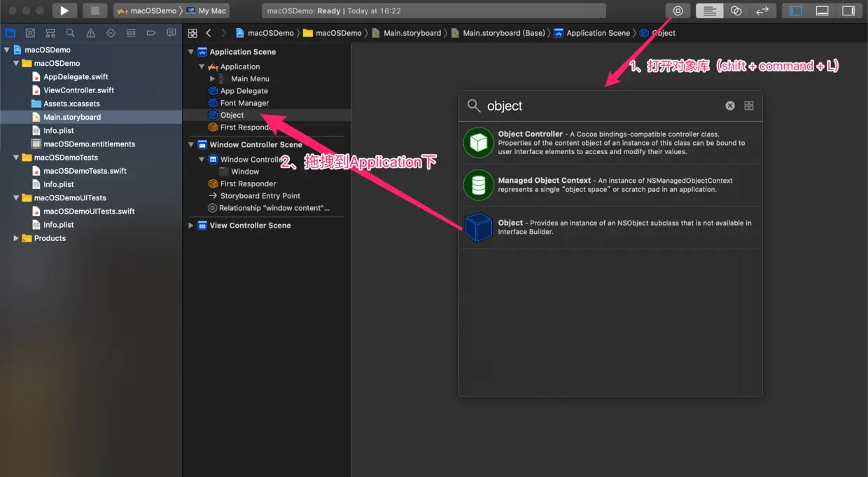Screen dimensions: 868x477
Task: Show the Project navigator folder tab
Action: click(10, 33)
